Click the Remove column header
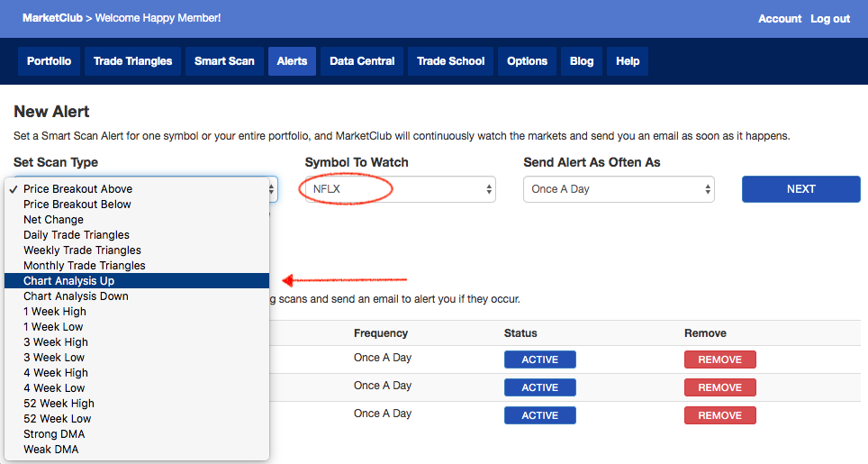This screenshot has height=464, width=868. click(x=705, y=333)
